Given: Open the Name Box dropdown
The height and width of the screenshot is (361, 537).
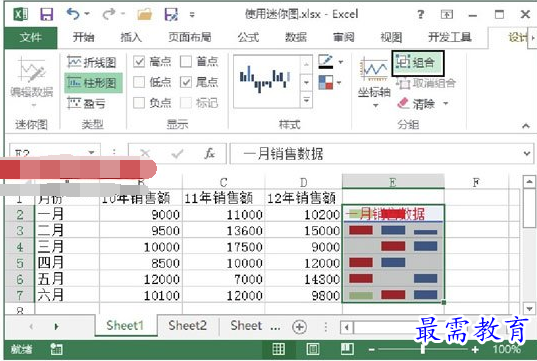Looking at the screenshot, I should (x=91, y=153).
